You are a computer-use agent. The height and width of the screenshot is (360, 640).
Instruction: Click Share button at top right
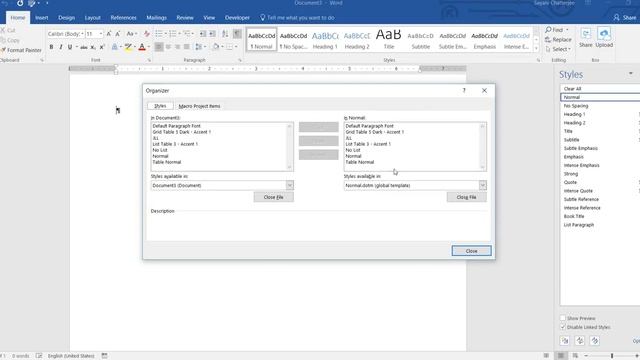tap(625, 18)
